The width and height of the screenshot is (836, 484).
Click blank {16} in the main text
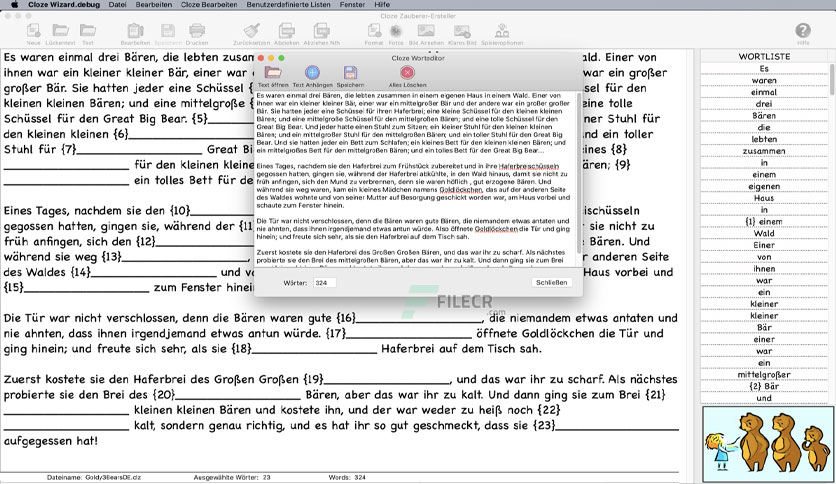tap(410, 318)
